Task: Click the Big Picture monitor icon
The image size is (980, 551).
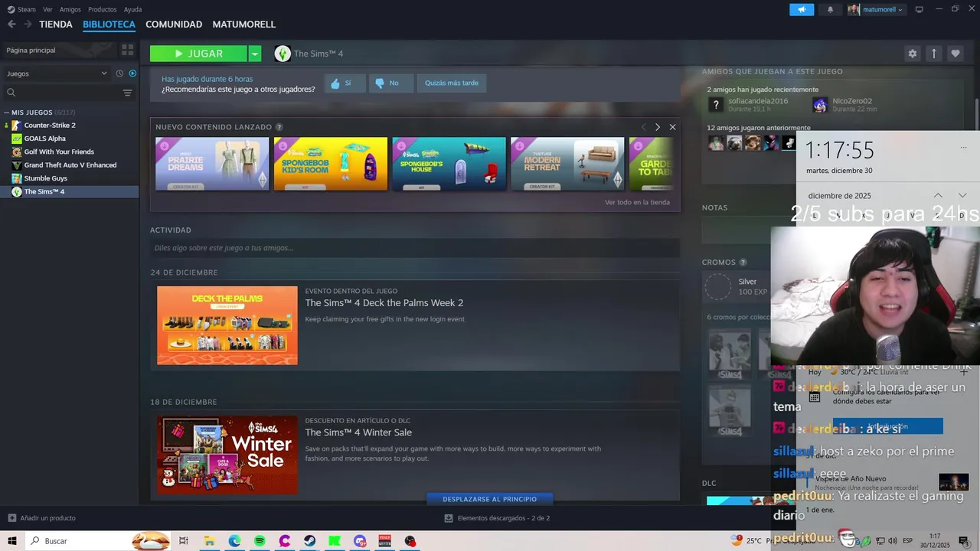Action: [919, 9]
